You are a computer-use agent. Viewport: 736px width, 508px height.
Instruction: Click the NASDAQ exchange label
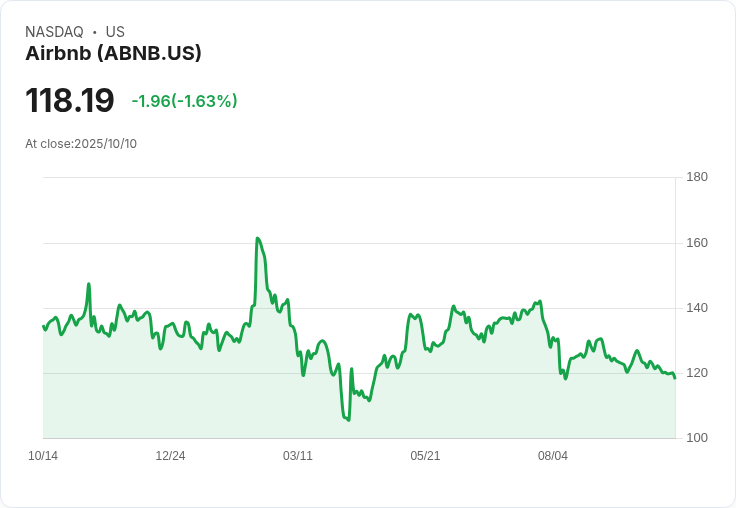(x=54, y=31)
